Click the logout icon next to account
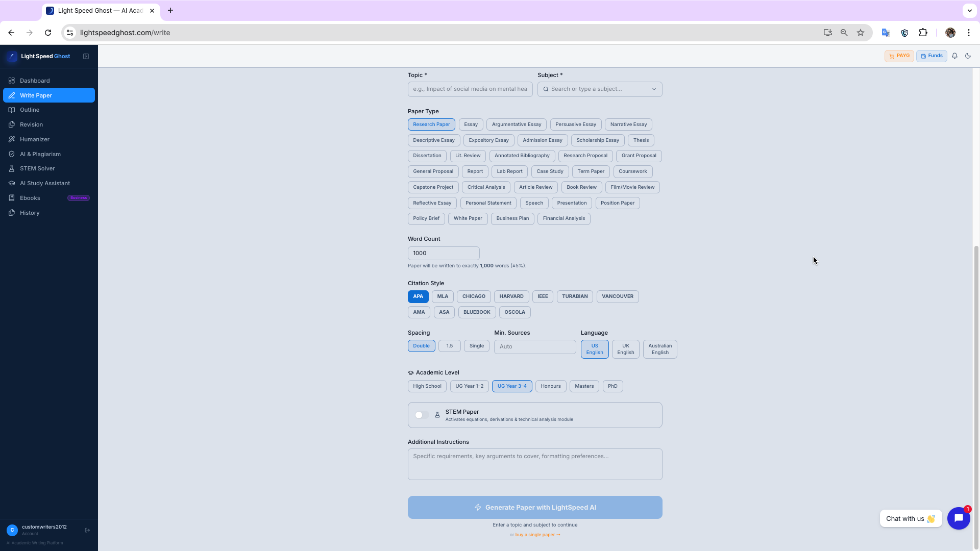Image resolution: width=980 pixels, height=551 pixels. [87, 530]
